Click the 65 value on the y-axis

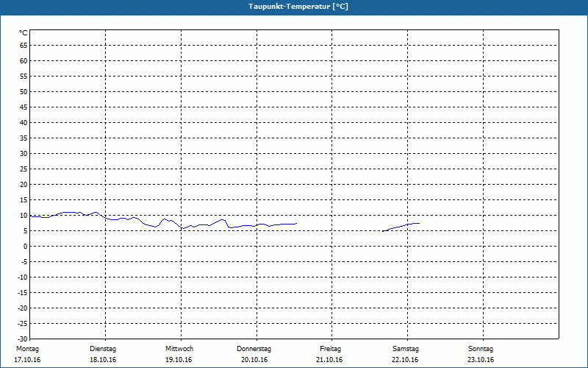pos(24,46)
